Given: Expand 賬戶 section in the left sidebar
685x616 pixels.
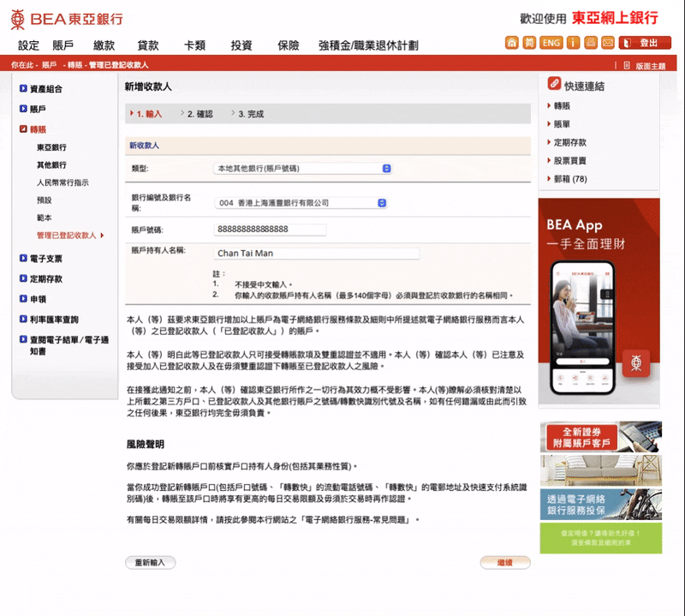Looking at the screenshot, I should click(33, 109).
